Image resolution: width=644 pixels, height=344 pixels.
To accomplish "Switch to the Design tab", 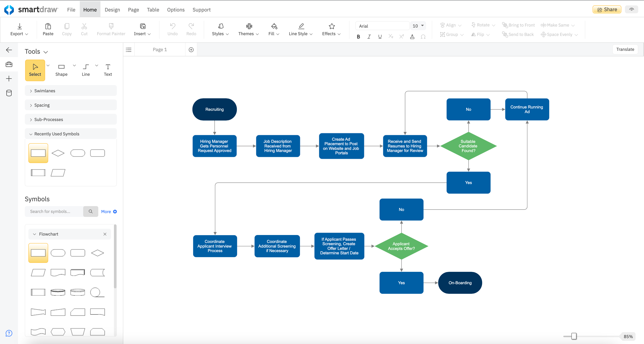I will 112,10.
